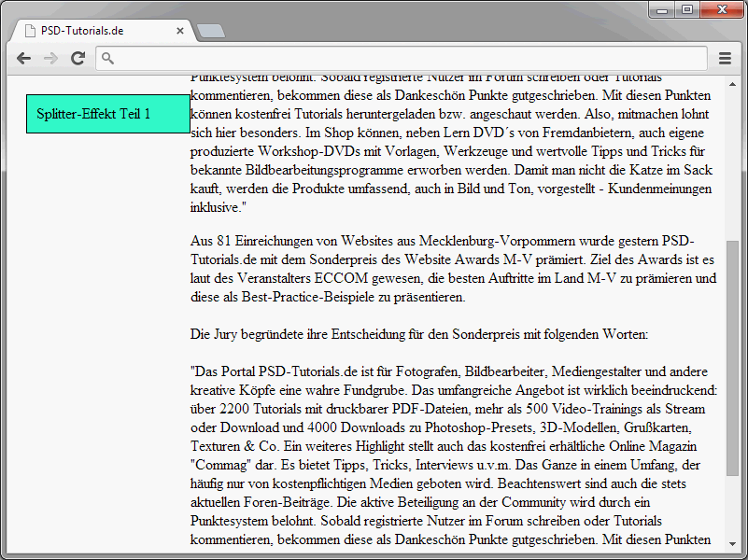Image resolution: width=748 pixels, height=560 pixels.
Task: Maximize the browser window
Action: click(687, 10)
